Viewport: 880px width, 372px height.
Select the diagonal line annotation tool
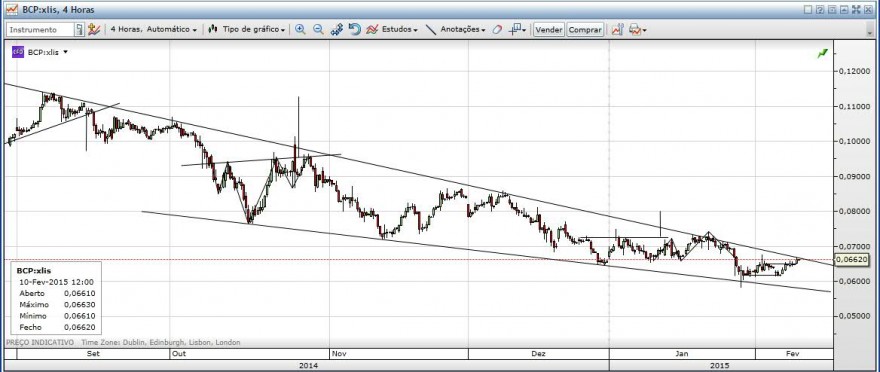click(431, 29)
